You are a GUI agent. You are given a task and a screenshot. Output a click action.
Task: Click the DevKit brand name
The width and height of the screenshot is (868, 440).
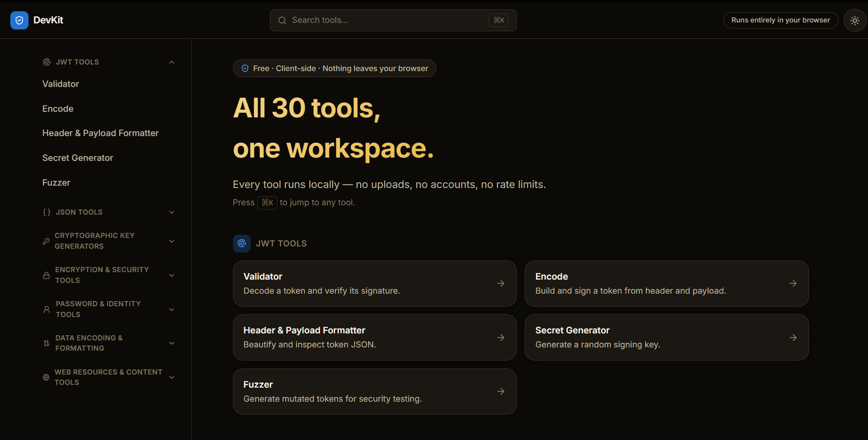pos(48,20)
